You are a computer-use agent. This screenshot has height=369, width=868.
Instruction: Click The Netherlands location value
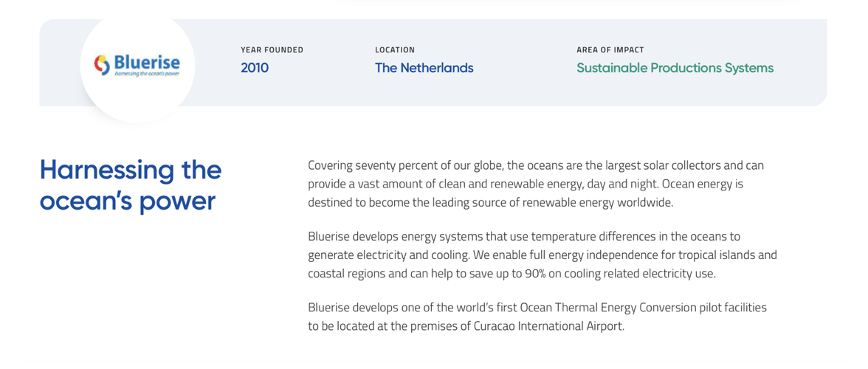click(424, 68)
